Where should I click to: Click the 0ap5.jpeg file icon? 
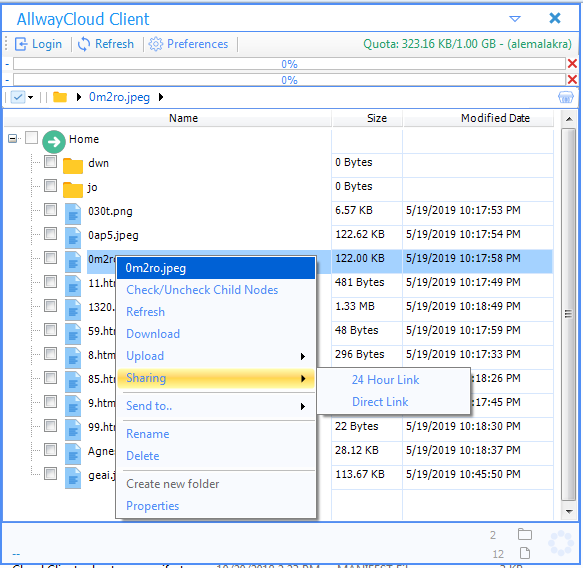click(x=73, y=238)
